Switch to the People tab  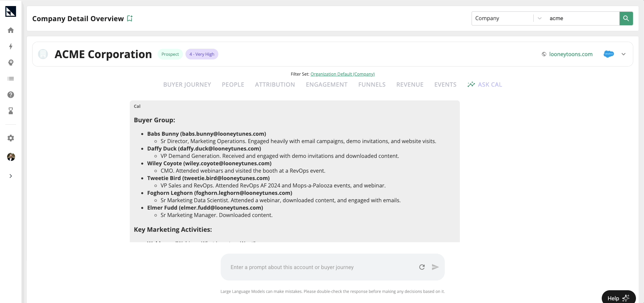pyautogui.click(x=233, y=85)
